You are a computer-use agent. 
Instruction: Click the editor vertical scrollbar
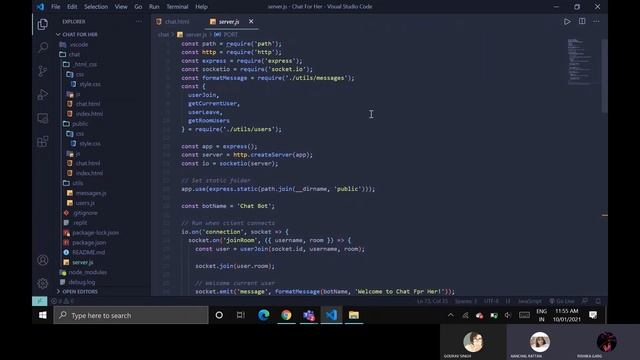click(x=604, y=76)
